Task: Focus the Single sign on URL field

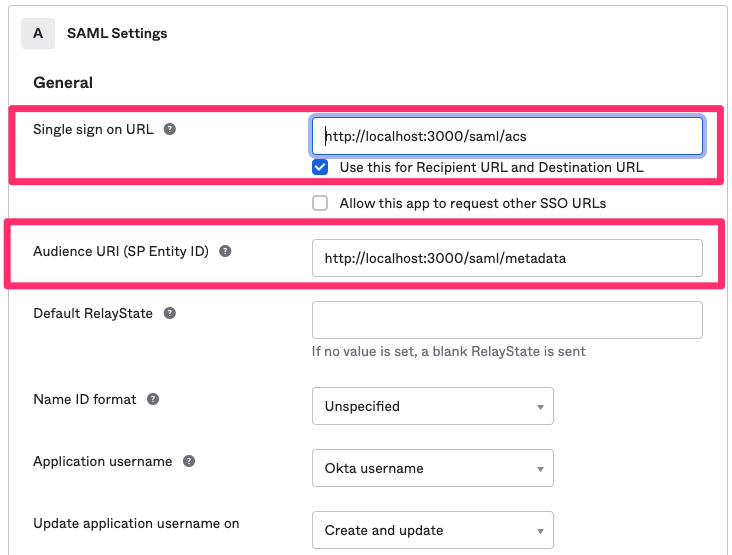Action: (507, 136)
